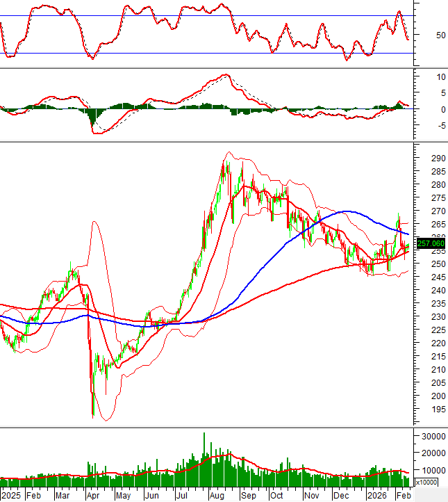Click the 2026 year marker on the time axis
The width and height of the screenshot is (448, 502).
[378, 495]
